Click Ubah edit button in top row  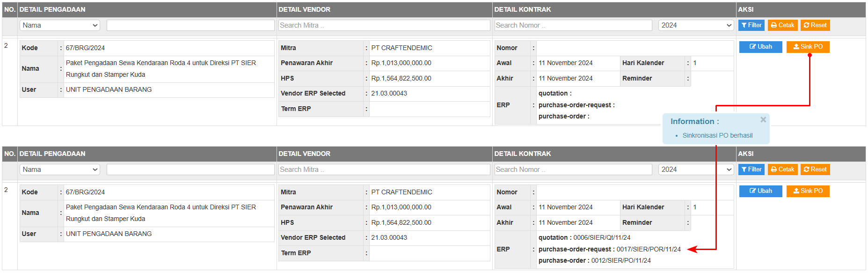pos(760,47)
